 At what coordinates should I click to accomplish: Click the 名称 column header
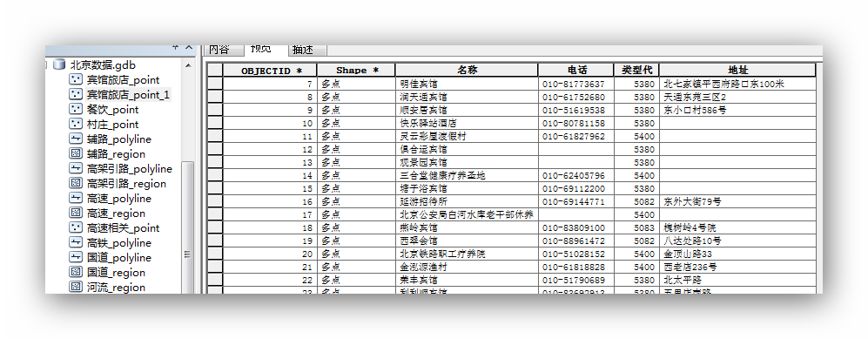[467, 71]
